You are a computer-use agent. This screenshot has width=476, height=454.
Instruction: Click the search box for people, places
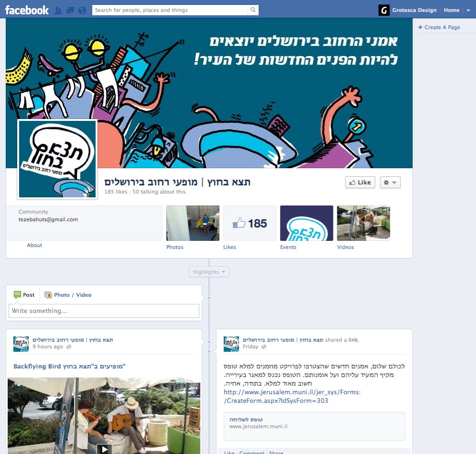click(x=170, y=10)
